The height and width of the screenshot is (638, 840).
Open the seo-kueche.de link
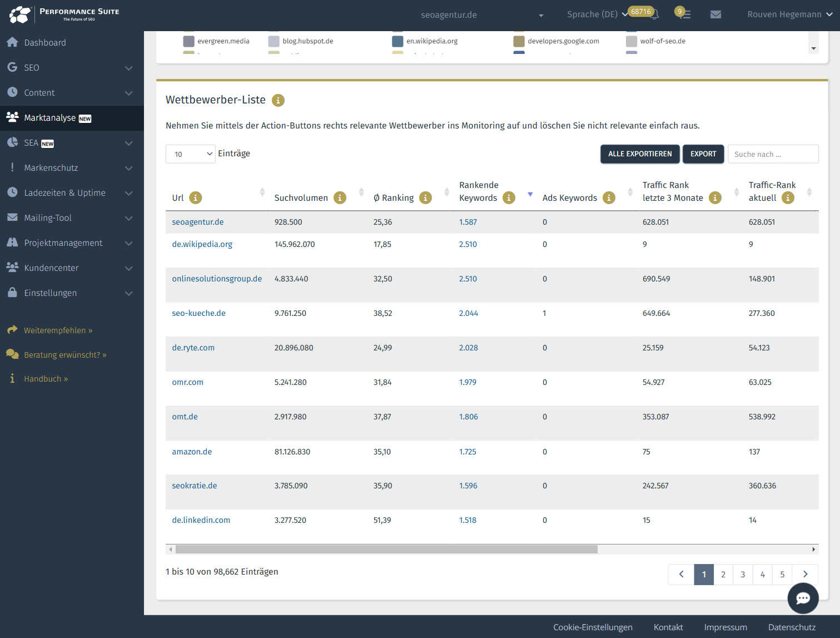(199, 313)
